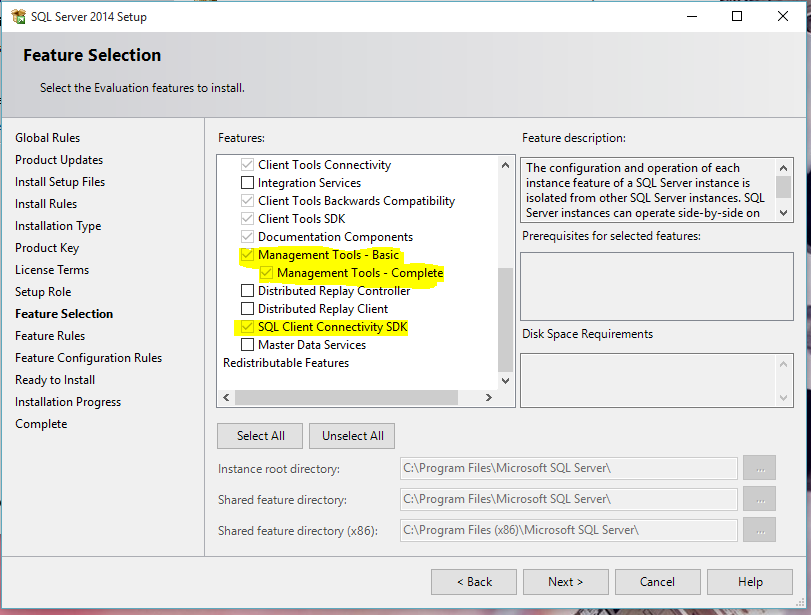Image resolution: width=811 pixels, height=615 pixels.
Task: Maximize the SQL Server 2014 Setup window
Action: (737, 17)
